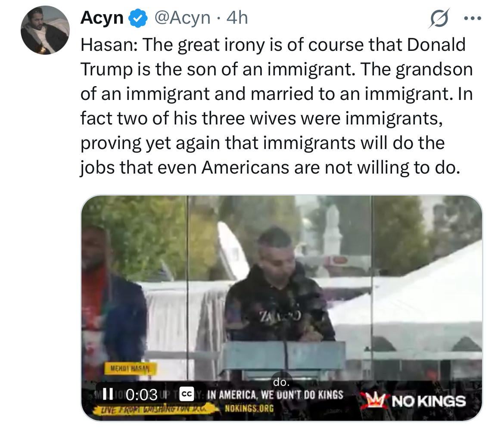Toggle closed captions CC button
The width and height of the screenshot is (504, 432).
click(187, 394)
